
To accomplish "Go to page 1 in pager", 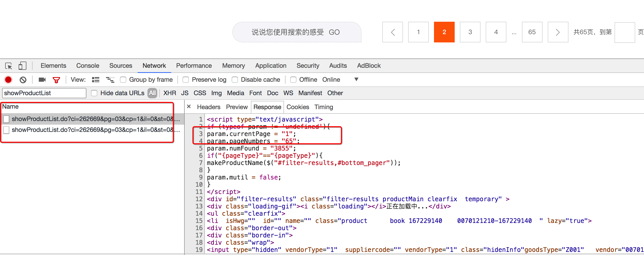I will point(418,32).
